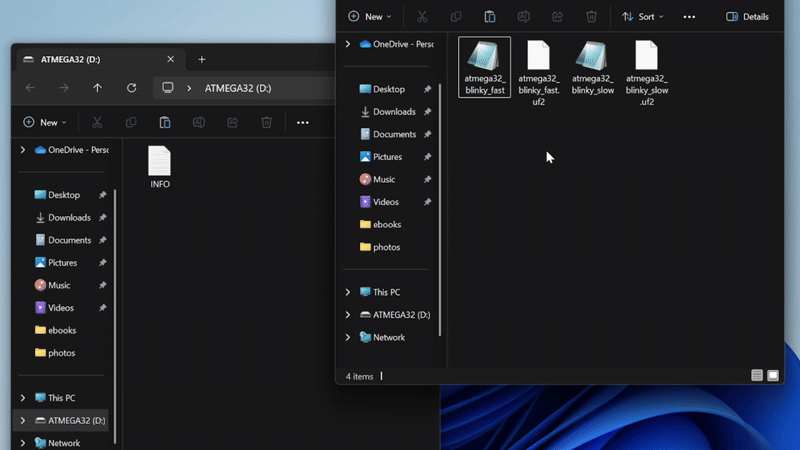Open Downloads in front window sidebar
The width and height of the screenshot is (800, 450).
[x=388, y=112]
